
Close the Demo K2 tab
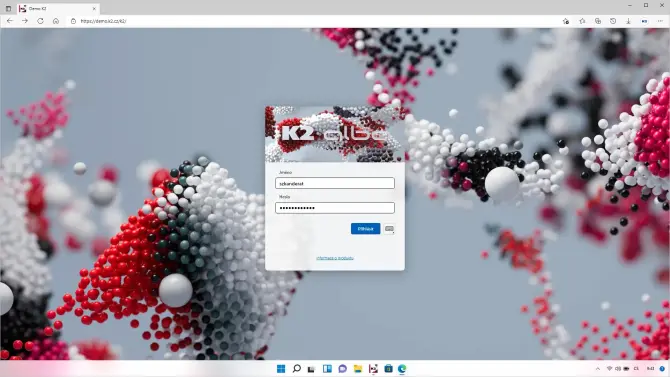[x=94, y=9]
